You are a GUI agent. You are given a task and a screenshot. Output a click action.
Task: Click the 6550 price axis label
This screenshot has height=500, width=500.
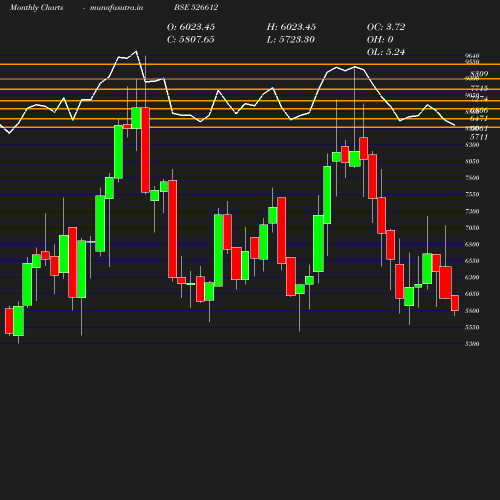pos(472,261)
